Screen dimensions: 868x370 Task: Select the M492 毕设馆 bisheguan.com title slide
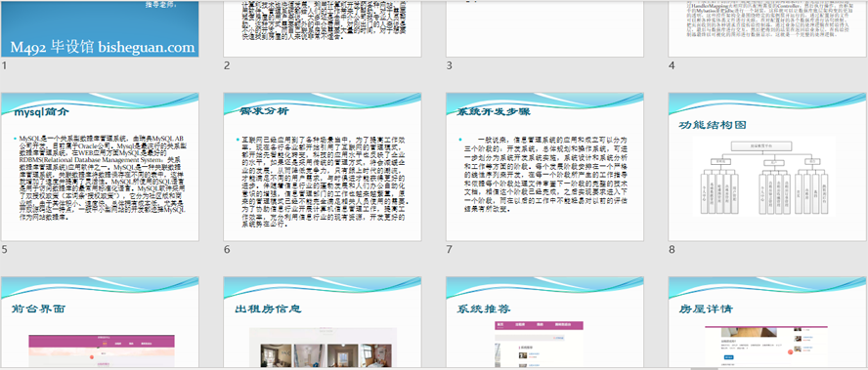pyautogui.click(x=100, y=28)
